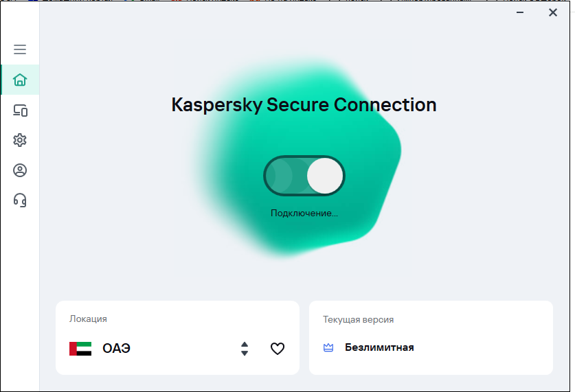Click the Kaspersky Secure Connection title
Screen dimensions: 575x392
(304, 105)
